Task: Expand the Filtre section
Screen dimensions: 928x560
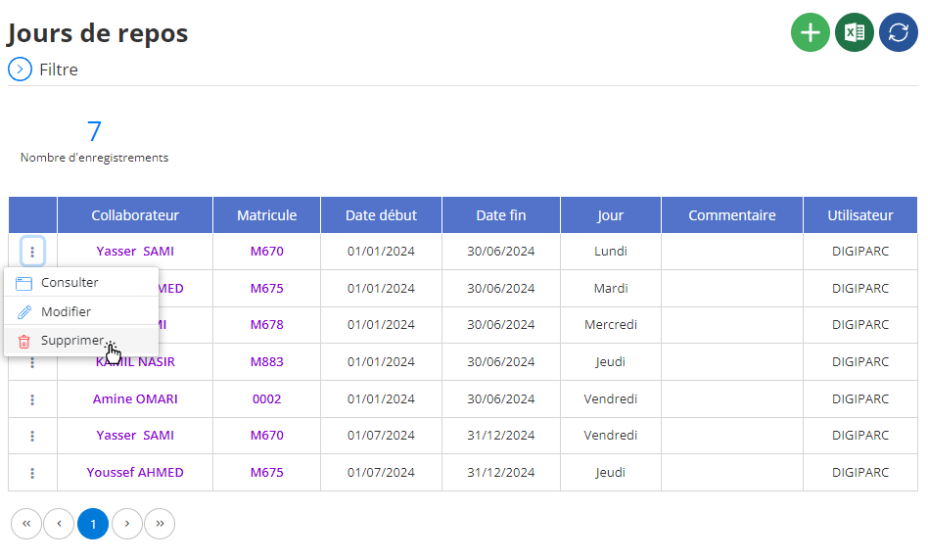Action: pyautogui.click(x=21, y=70)
